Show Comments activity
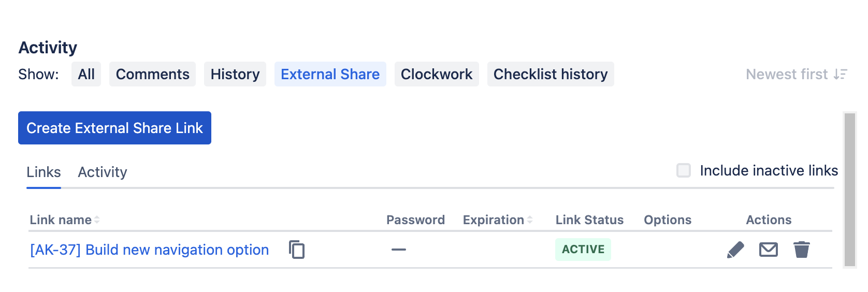Viewport: 868px width, 292px height. [152, 75]
